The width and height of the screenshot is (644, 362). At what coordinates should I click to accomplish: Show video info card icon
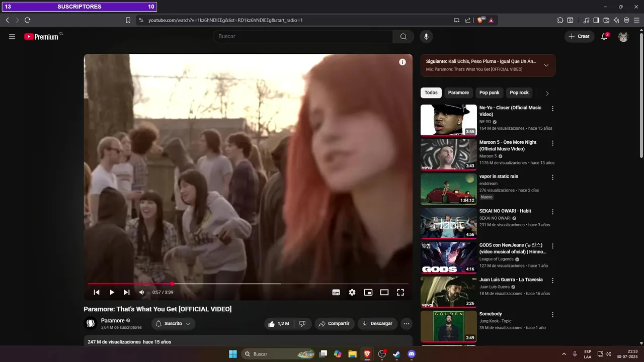[x=403, y=62]
